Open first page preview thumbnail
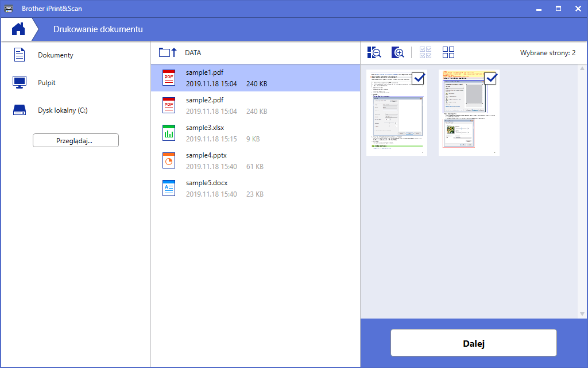 (x=397, y=113)
